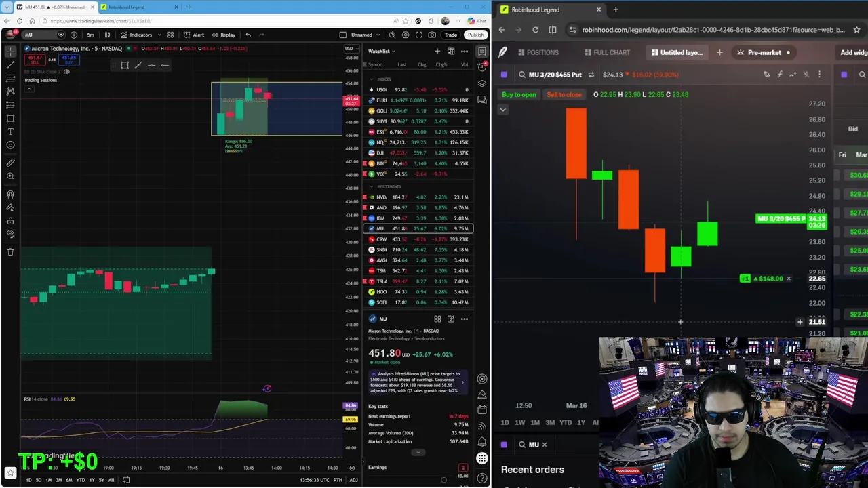This screenshot has height=488, width=868.
Task: Add symbol compare plus icon
Action: click(x=74, y=35)
